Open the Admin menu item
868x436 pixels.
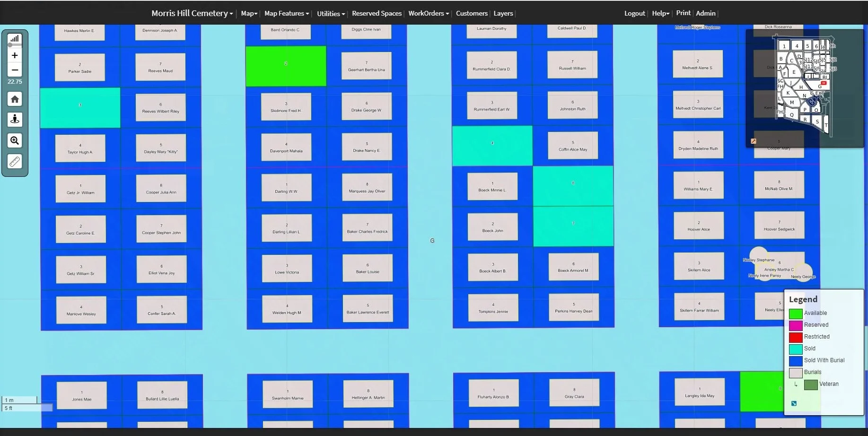pos(705,13)
